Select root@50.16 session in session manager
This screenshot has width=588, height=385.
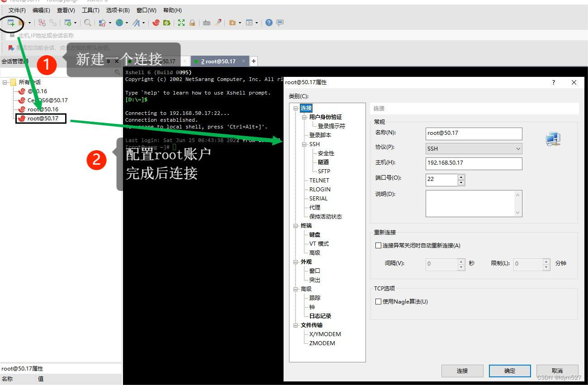(x=43, y=109)
